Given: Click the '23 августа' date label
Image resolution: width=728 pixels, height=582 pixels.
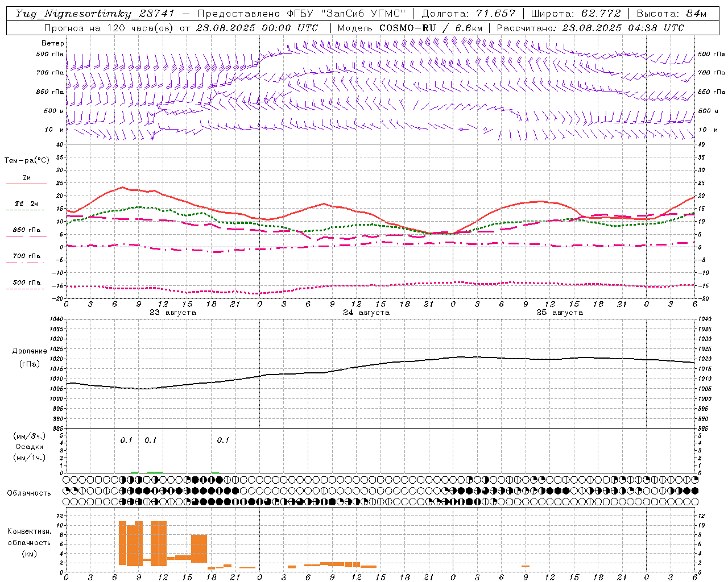Looking at the screenshot, I should click(172, 313).
